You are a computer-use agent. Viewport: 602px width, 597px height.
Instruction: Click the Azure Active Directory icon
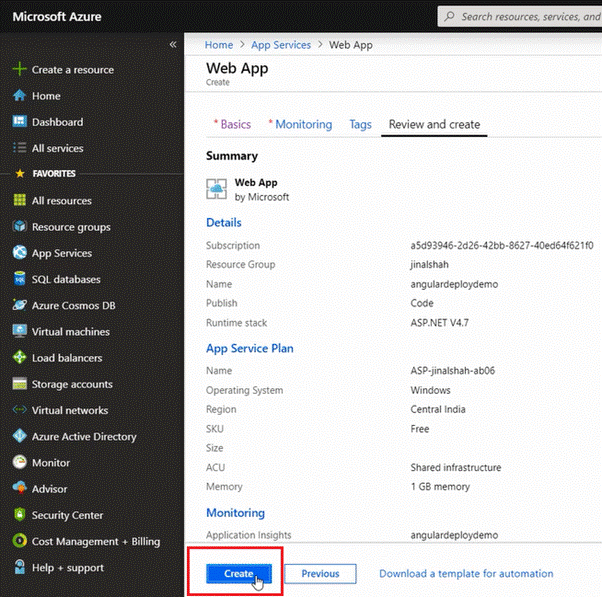point(20,436)
